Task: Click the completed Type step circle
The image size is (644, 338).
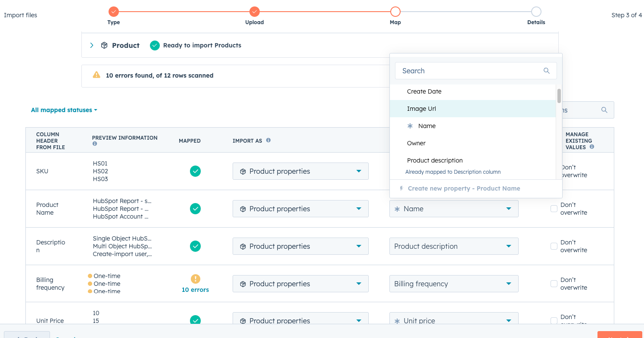Action: point(114,12)
